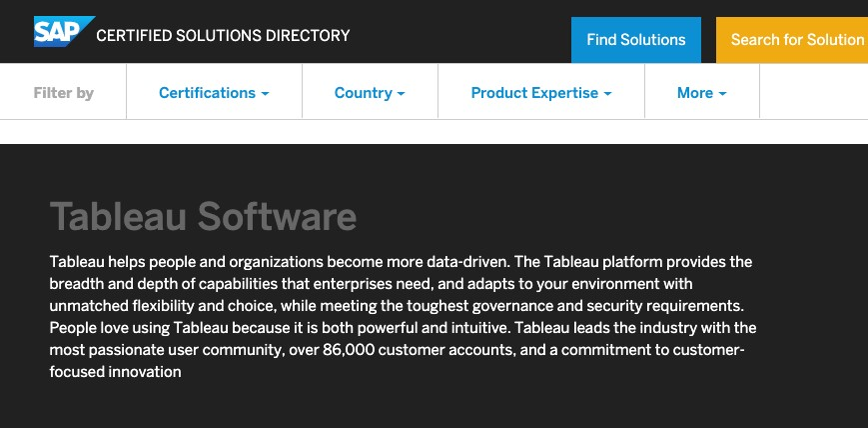Click the Tableau description paragraph
The width and height of the screenshot is (868, 428).
pos(400,316)
